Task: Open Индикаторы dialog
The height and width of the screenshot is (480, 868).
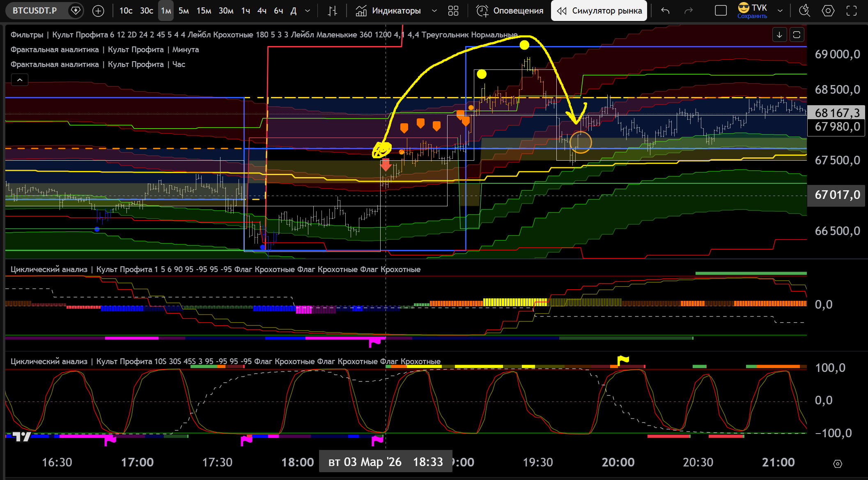Action: pyautogui.click(x=388, y=11)
